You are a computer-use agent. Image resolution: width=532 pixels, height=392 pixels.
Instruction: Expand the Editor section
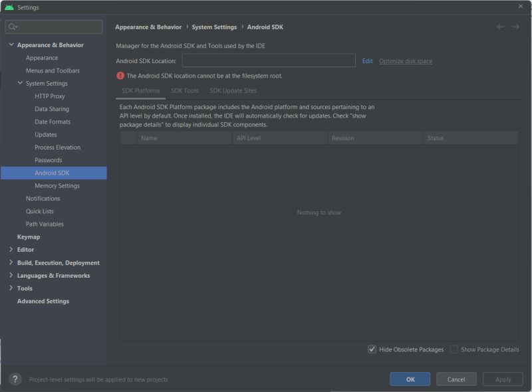click(x=10, y=249)
